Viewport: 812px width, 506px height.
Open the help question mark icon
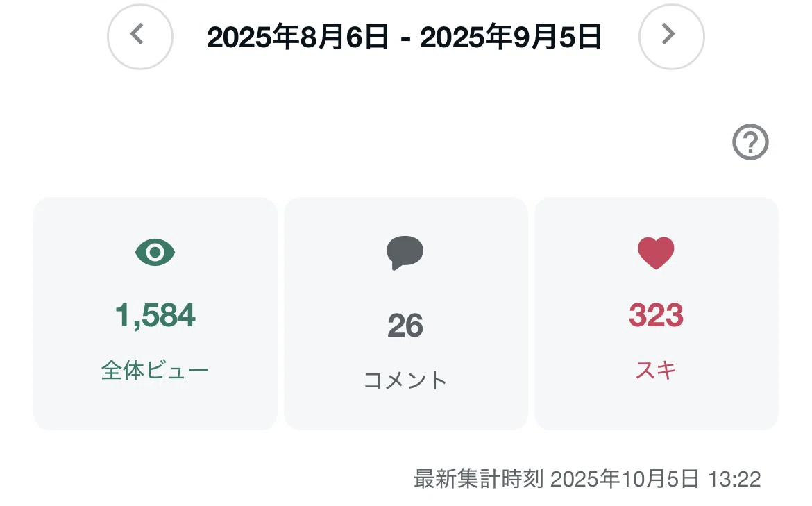click(750, 142)
